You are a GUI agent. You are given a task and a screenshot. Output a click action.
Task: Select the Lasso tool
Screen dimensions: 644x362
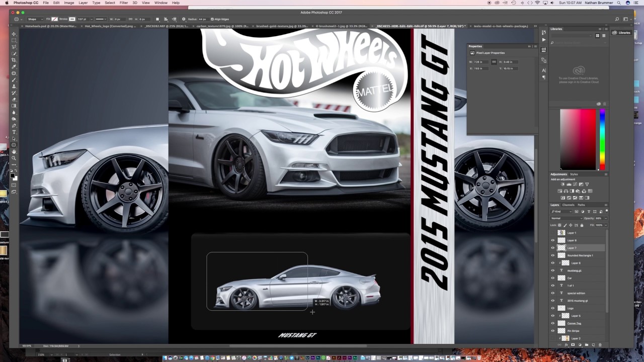tap(14, 47)
